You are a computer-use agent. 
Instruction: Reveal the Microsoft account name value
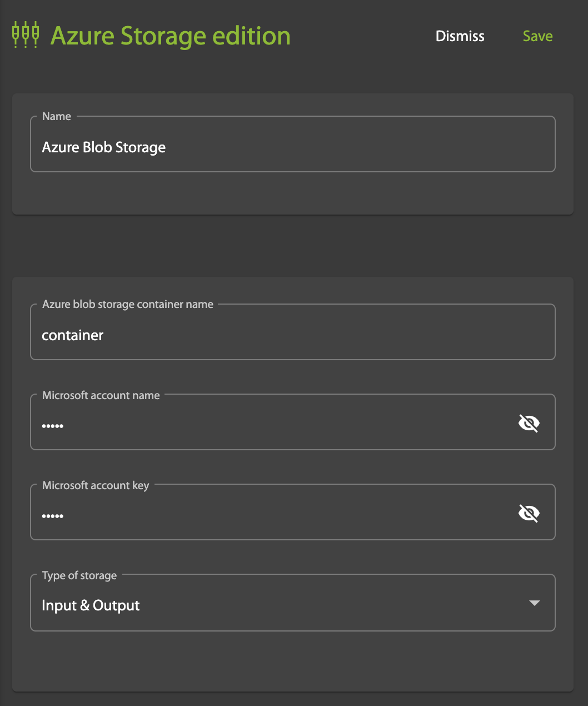pyautogui.click(x=529, y=424)
